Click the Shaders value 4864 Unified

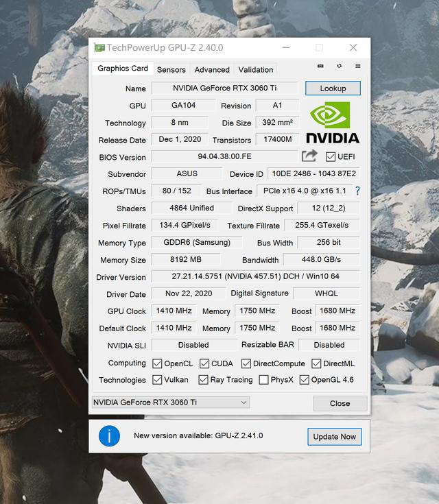pyautogui.click(x=191, y=208)
